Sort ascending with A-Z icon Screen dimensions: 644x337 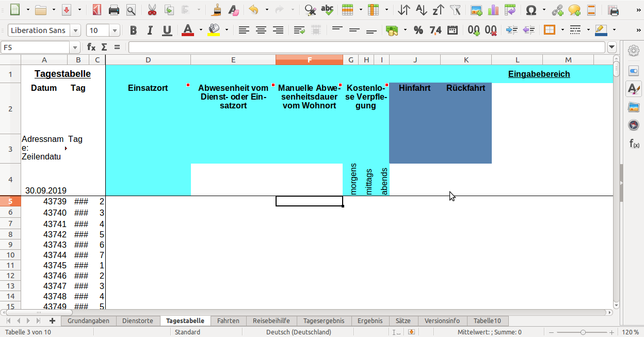pyautogui.click(x=421, y=10)
